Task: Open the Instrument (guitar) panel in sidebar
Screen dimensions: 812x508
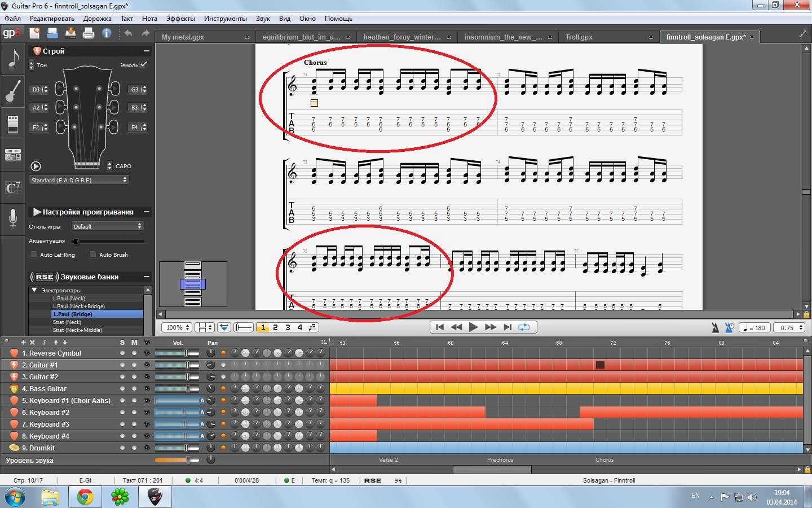Action: click(x=13, y=91)
